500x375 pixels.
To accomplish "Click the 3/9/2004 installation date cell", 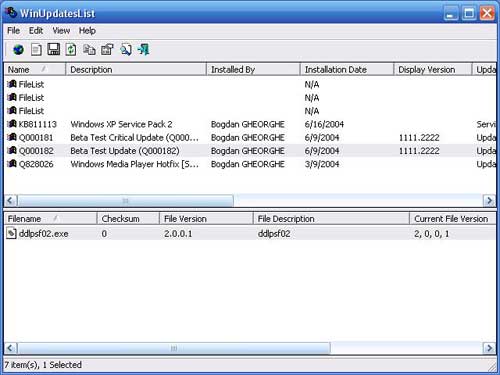I will [322, 164].
